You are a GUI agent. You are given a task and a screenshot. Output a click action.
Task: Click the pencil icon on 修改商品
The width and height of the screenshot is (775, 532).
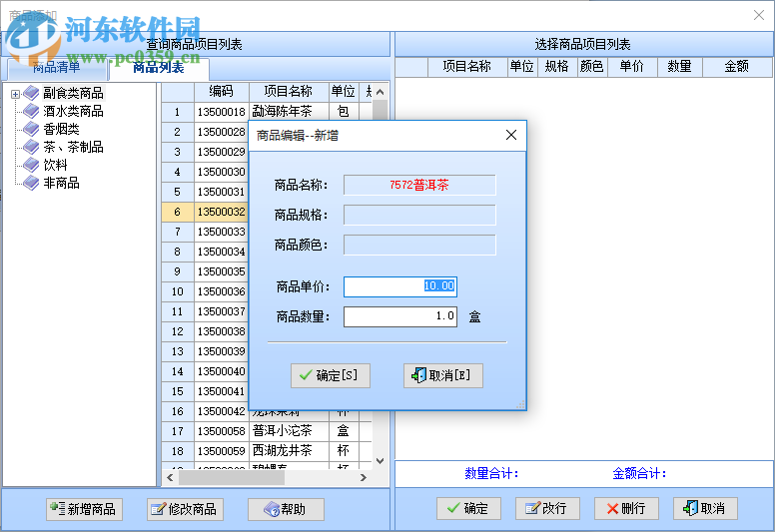pyautogui.click(x=158, y=509)
